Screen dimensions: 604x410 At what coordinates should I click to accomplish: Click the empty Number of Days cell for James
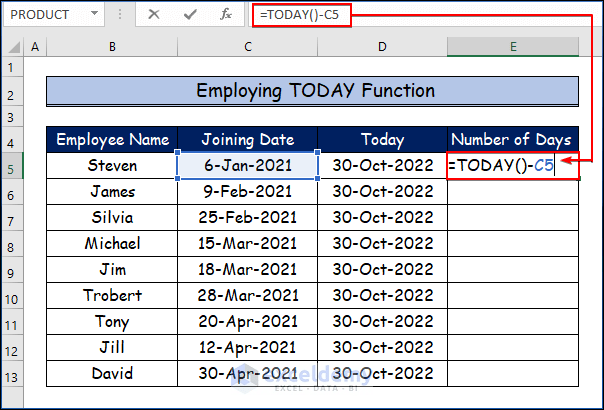[x=513, y=192]
